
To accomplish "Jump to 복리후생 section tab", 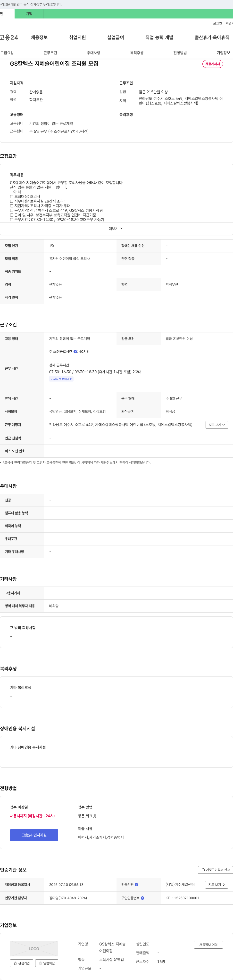I will click(x=137, y=53).
